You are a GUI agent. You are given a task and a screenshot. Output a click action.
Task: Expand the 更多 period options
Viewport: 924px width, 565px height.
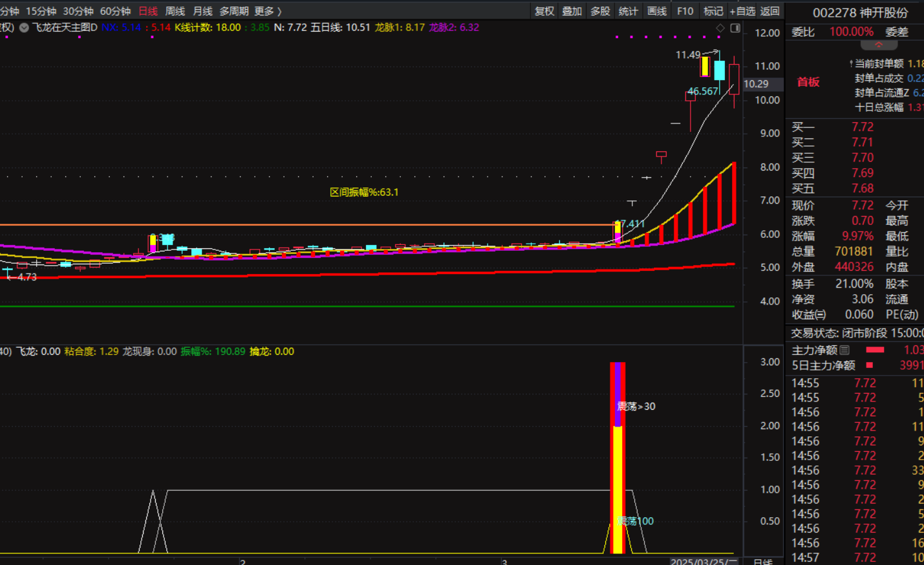(x=268, y=11)
